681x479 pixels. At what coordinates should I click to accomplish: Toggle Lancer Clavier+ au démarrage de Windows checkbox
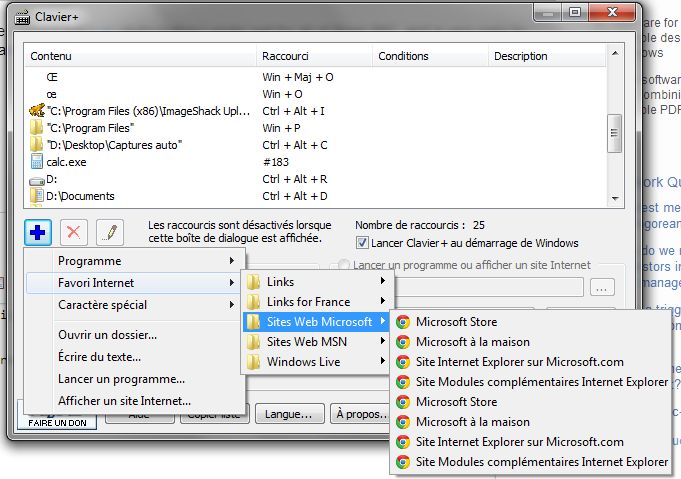click(x=362, y=243)
